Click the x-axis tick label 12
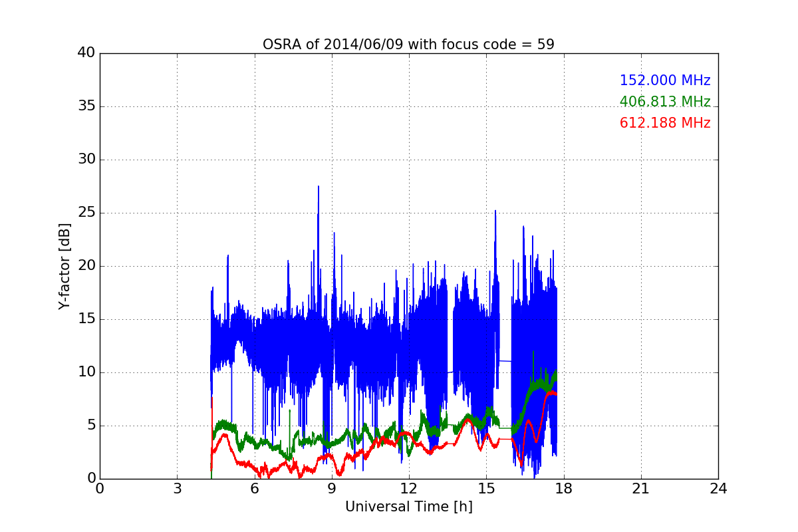Image resolution: width=798 pixels, height=532 pixels. pyautogui.click(x=409, y=489)
